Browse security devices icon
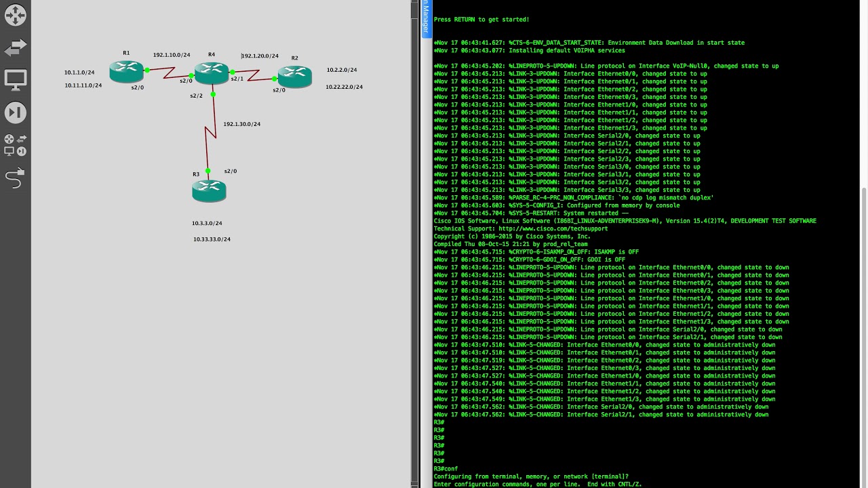 (15, 113)
